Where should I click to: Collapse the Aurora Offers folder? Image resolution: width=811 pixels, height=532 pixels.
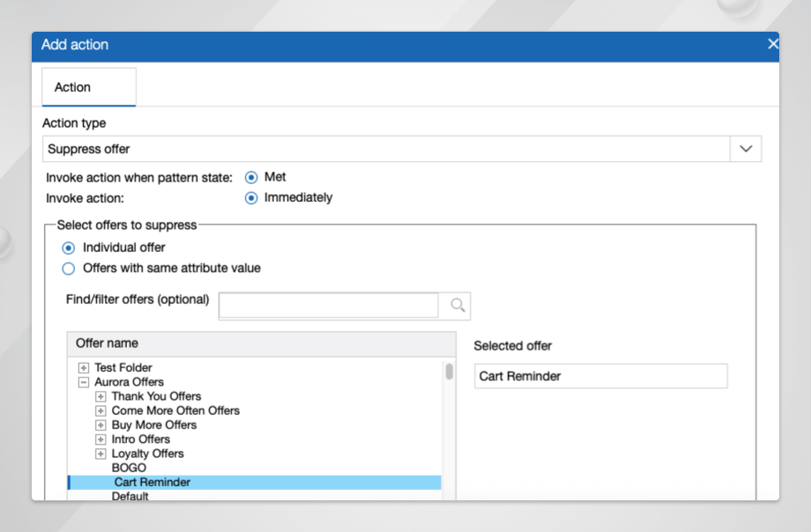tap(84, 382)
